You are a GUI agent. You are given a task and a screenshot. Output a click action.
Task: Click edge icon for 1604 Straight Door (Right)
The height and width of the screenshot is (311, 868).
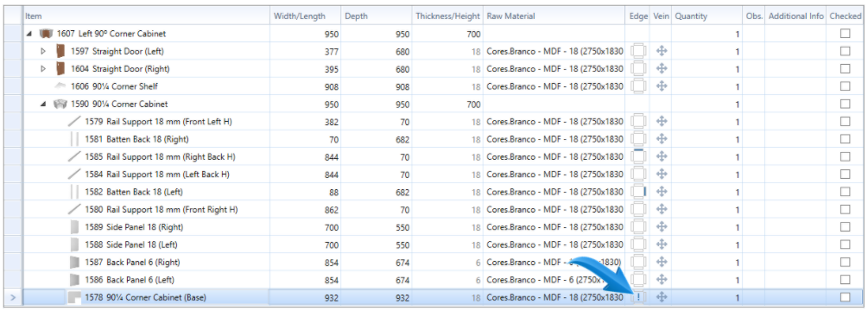point(638,69)
